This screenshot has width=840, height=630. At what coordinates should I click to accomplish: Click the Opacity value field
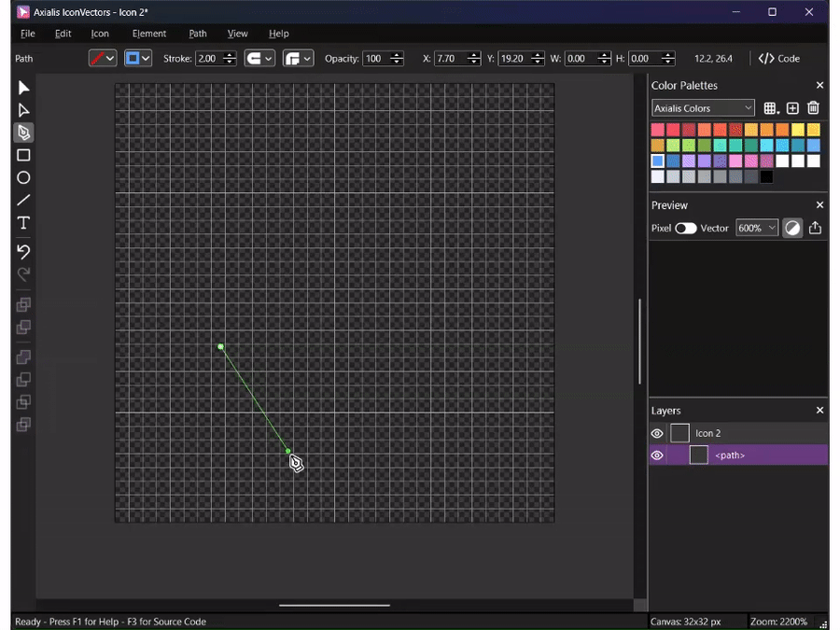[x=374, y=59]
